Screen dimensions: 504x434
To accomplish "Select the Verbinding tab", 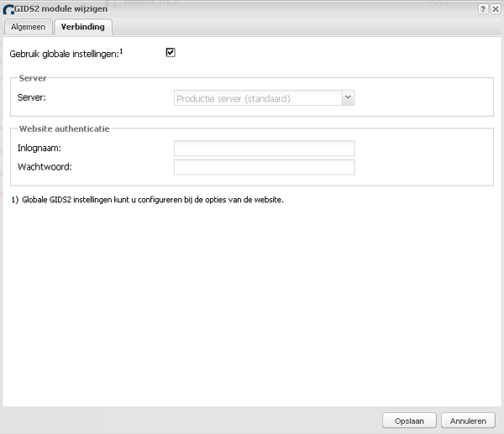I will click(83, 27).
